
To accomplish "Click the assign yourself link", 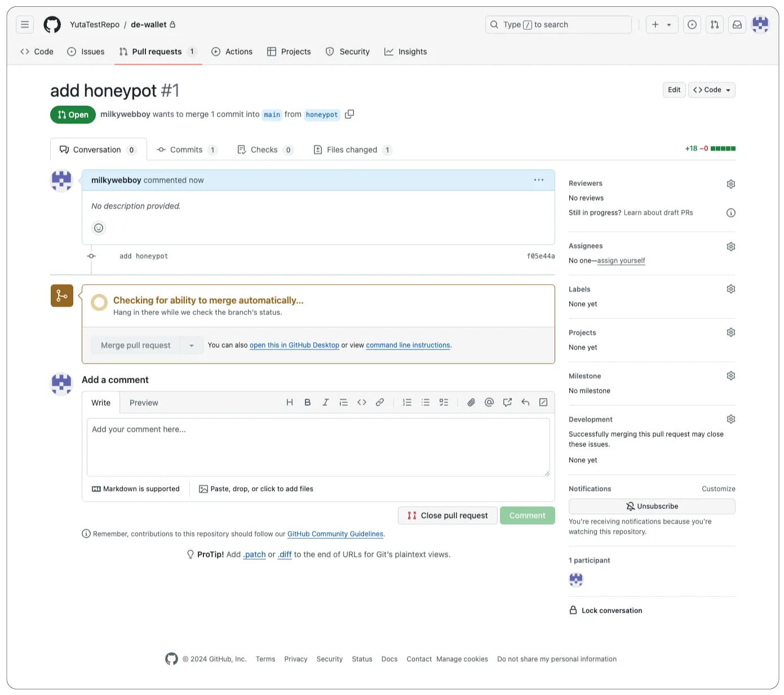I will click(621, 261).
